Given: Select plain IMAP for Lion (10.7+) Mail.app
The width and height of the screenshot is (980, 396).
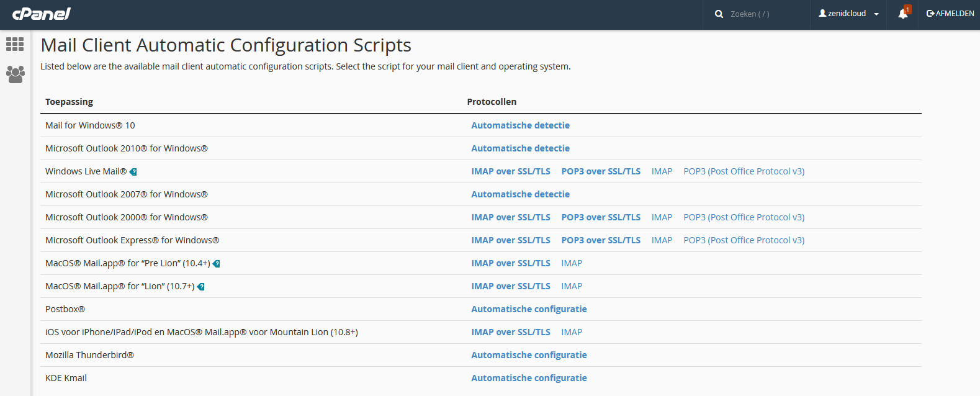Looking at the screenshot, I should point(572,286).
